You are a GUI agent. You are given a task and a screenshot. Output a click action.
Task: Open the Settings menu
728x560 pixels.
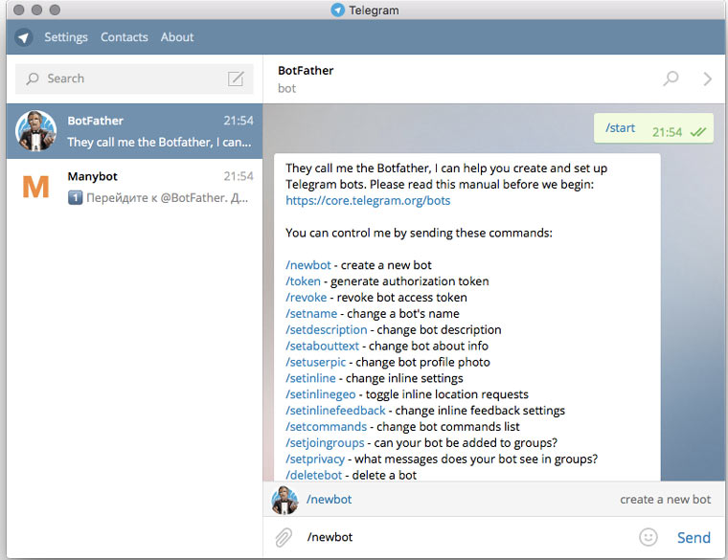[66, 37]
